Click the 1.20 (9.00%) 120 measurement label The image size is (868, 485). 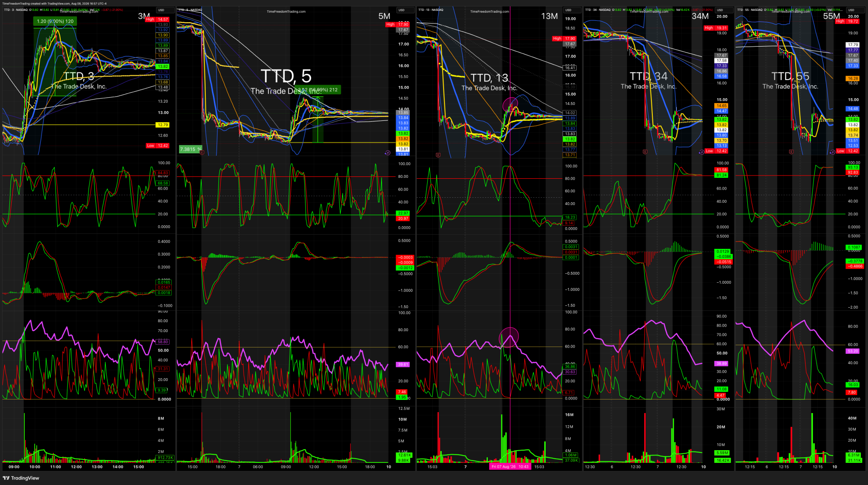click(55, 21)
